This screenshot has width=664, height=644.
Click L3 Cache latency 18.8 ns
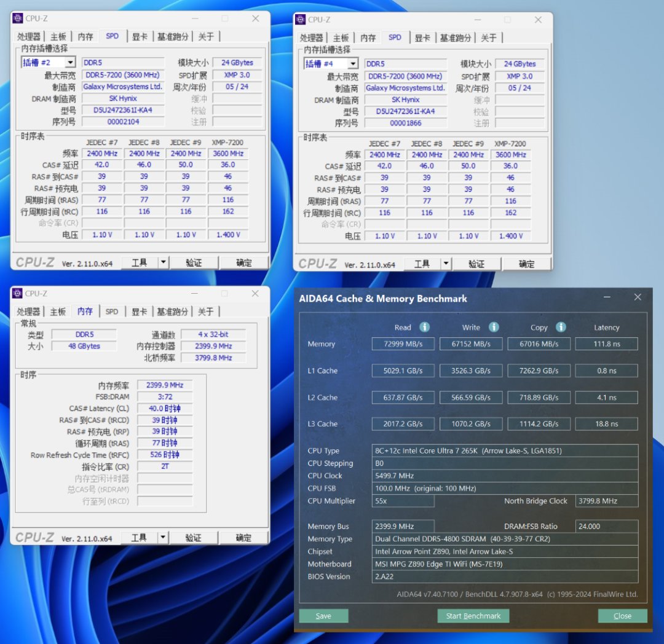[x=607, y=423]
